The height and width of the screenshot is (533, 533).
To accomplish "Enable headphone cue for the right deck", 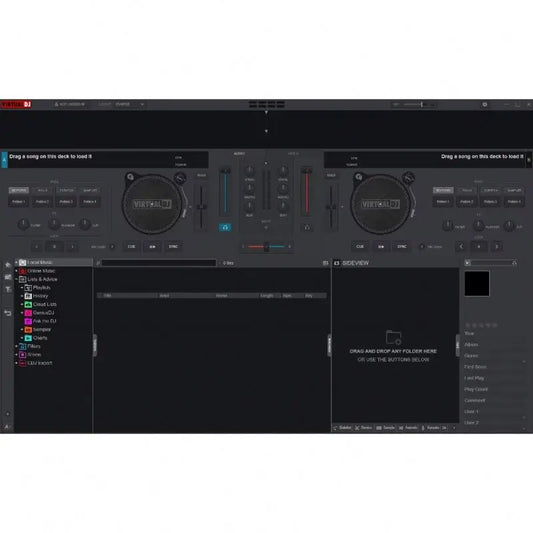I will pyautogui.click(x=307, y=227).
